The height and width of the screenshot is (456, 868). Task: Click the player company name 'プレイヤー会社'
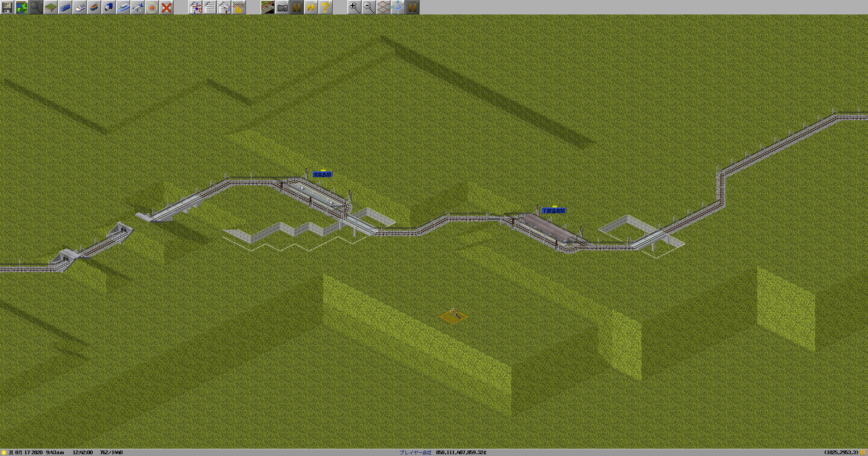tap(415, 452)
